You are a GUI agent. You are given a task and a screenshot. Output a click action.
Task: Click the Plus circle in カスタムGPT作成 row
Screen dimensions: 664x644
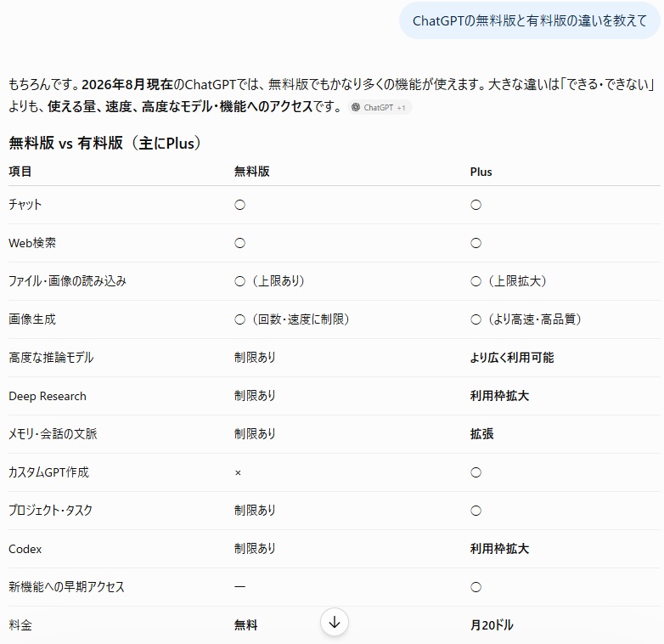[x=475, y=472]
